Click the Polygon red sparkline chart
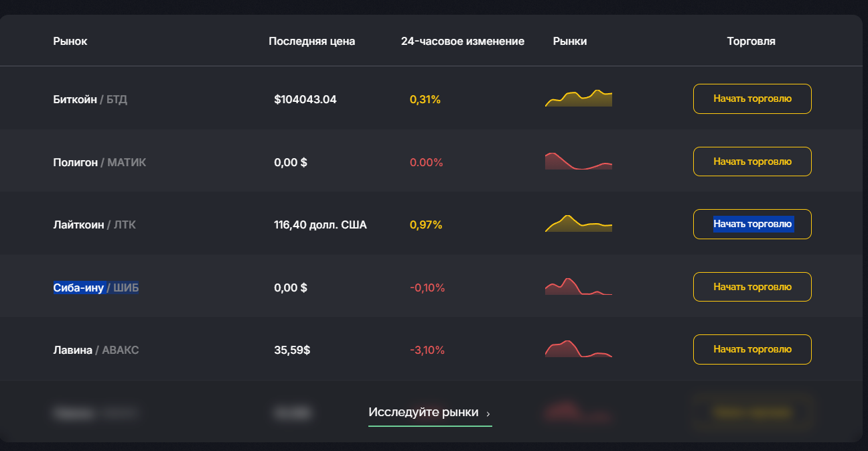868x451 pixels. [579, 161]
